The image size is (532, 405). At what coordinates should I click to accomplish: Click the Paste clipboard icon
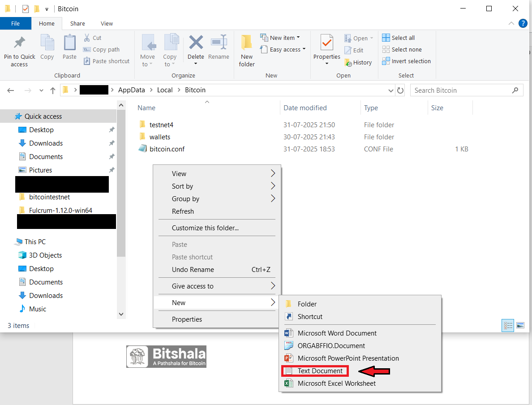[x=69, y=43]
